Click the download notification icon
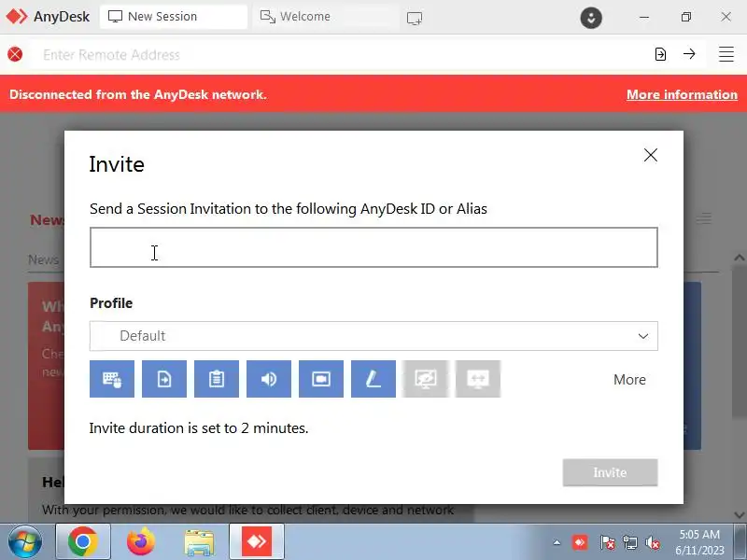The image size is (747, 560). [591, 18]
